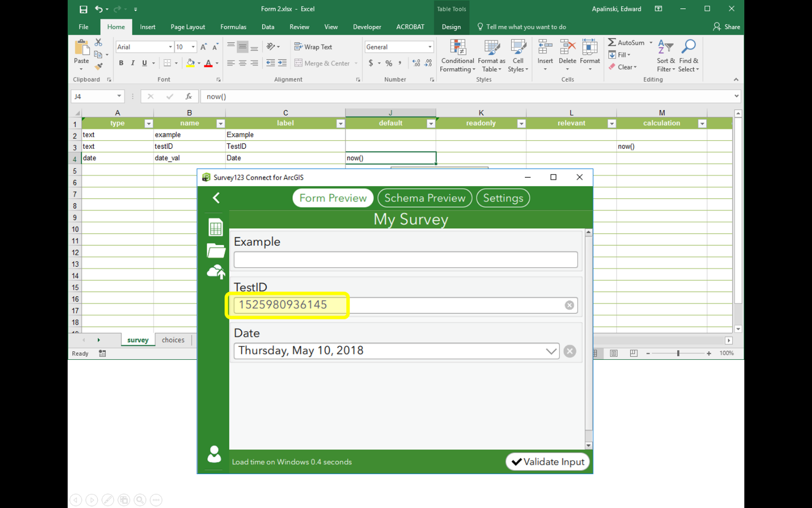Open the name column filter dropdown
Image resolution: width=812 pixels, height=508 pixels.
220,124
